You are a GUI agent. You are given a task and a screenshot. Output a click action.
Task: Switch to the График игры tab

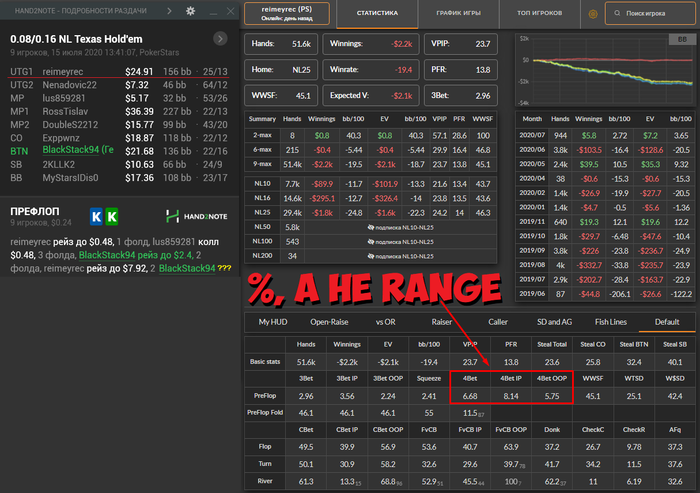pos(458,13)
